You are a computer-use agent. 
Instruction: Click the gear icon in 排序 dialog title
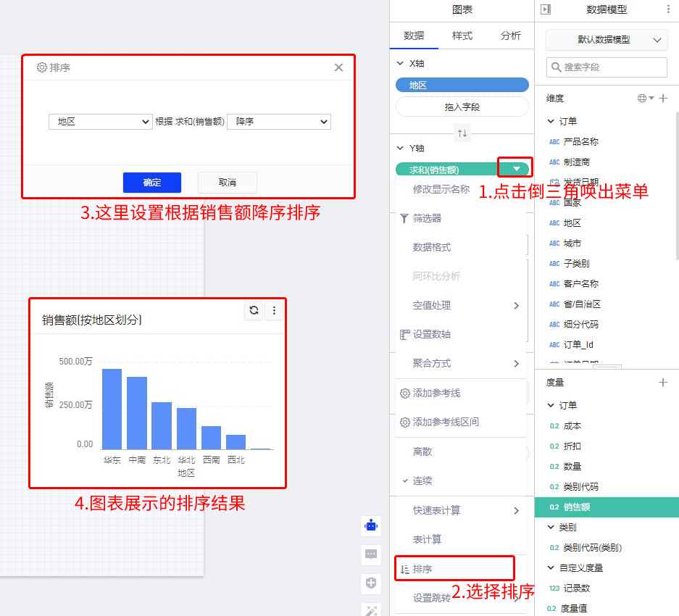pos(42,66)
